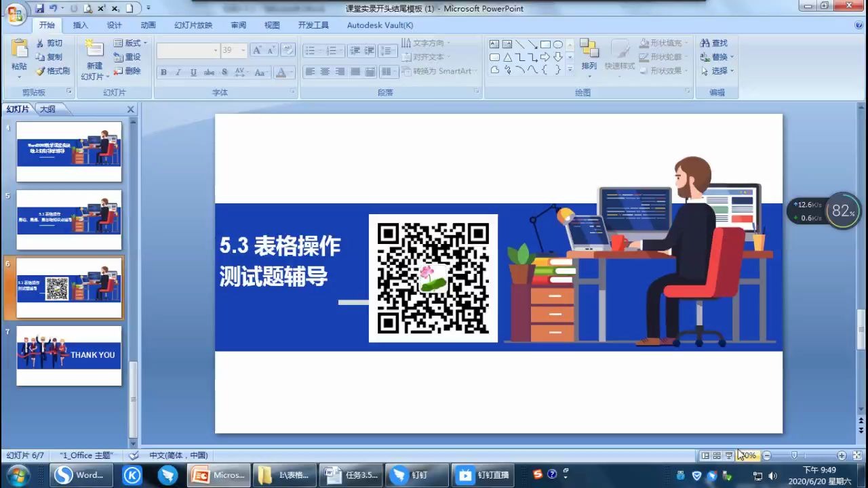Open 动画 ribbon tab
The image size is (868, 488).
point(148,25)
